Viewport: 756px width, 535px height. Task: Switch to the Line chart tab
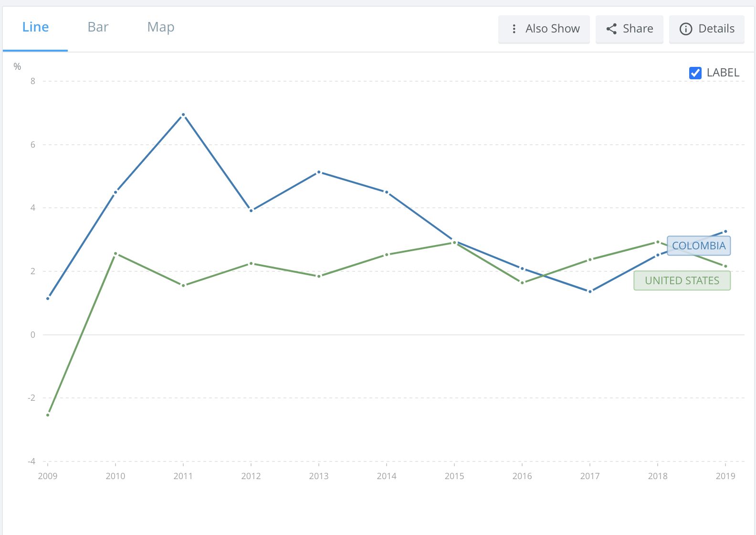(x=35, y=27)
